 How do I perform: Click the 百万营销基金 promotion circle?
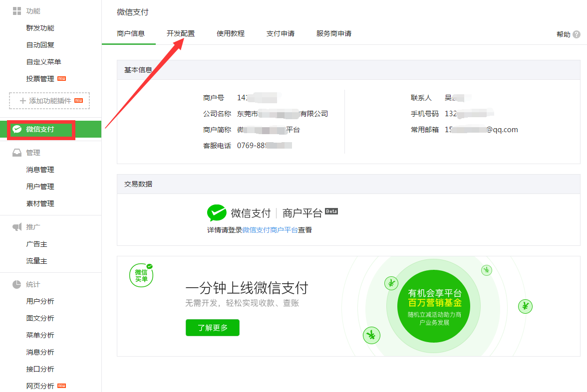pyautogui.click(x=434, y=306)
